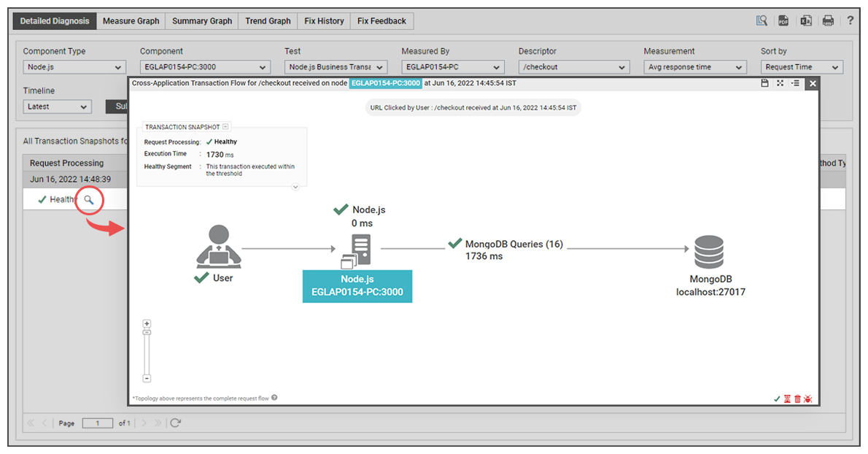Print the detailed diagnosis page
Screen dimensions: 868x454
point(828,21)
